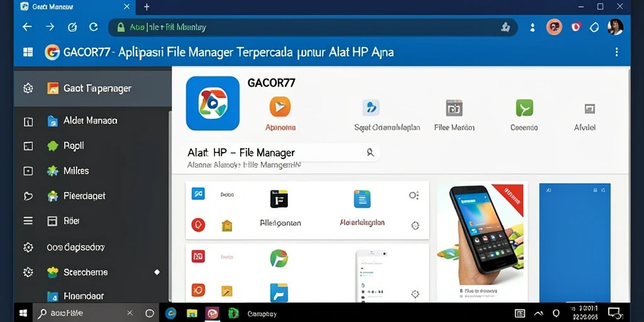Click the diamond marker beside Stetcherns
The height and width of the screenshot is (322, 644).
(x=157, y=272)
